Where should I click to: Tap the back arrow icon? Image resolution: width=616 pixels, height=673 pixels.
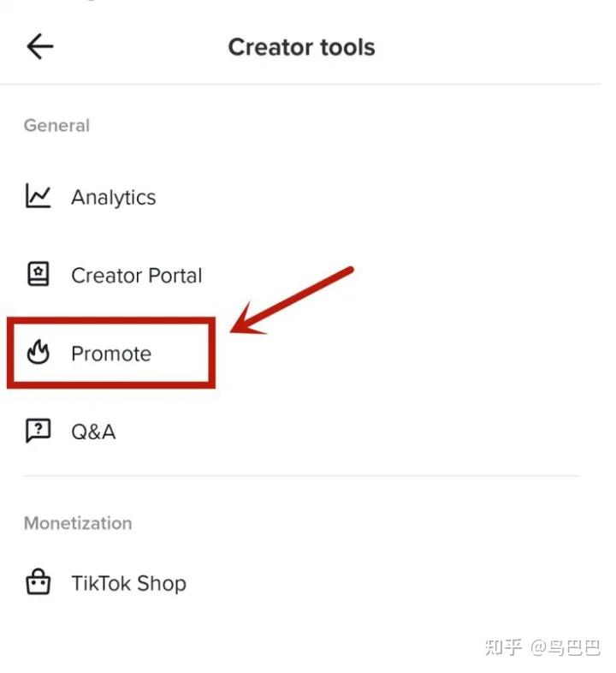point(39,46)
